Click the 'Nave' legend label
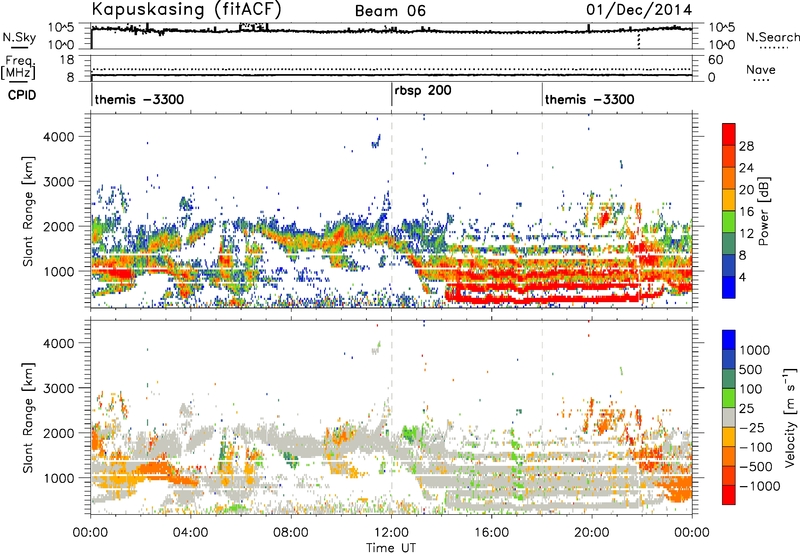This screenshot has height=554, width=800. click(x=761, y=70)
